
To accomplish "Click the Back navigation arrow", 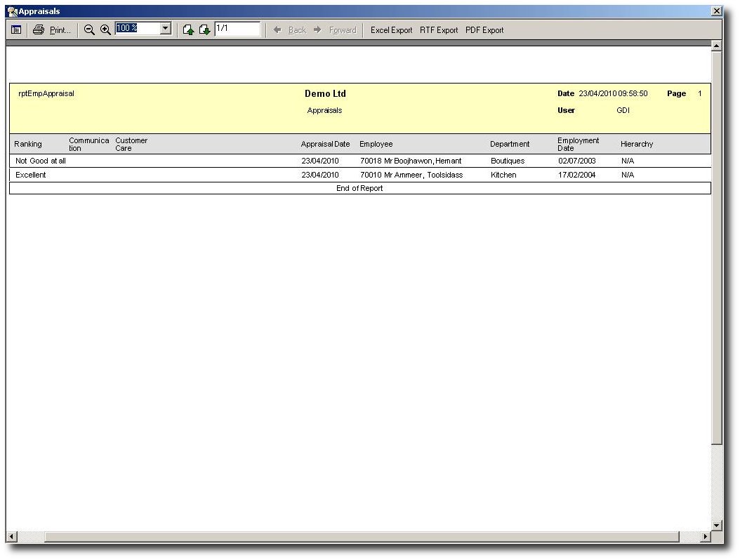I will [277, 30].
